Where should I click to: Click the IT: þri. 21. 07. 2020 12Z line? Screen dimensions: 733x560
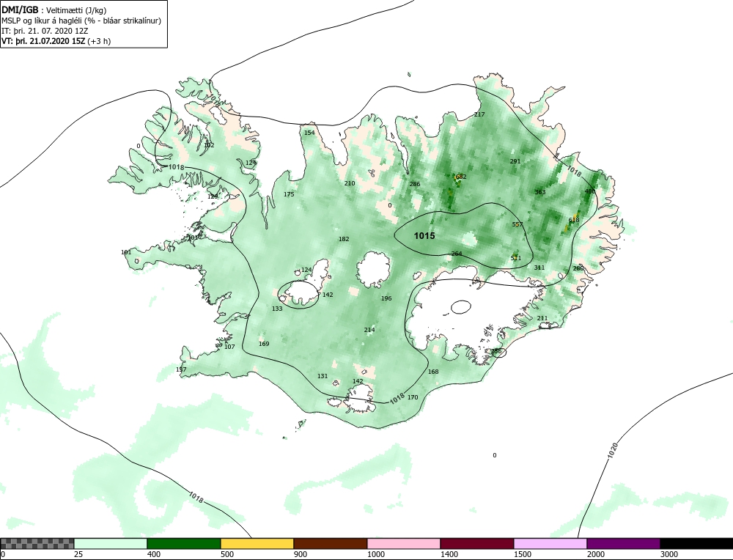pyautogui.click(x=45, y=31)
